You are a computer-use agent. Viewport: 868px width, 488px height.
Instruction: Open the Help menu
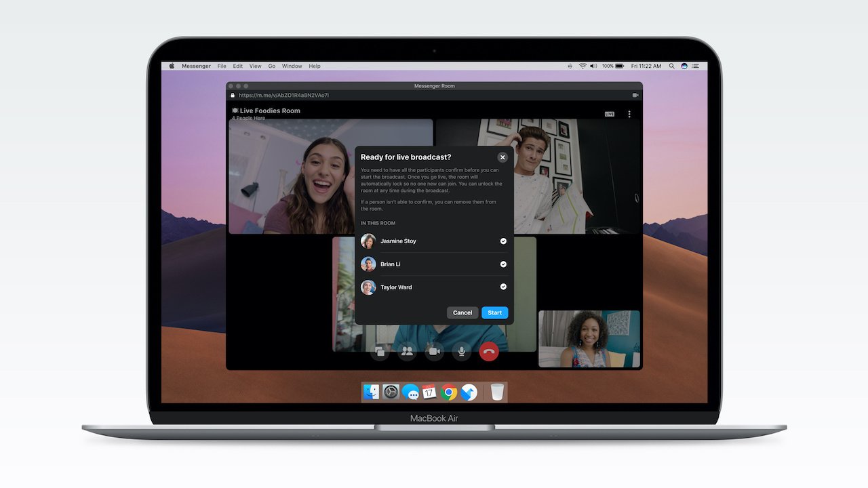tap(315, 66)
